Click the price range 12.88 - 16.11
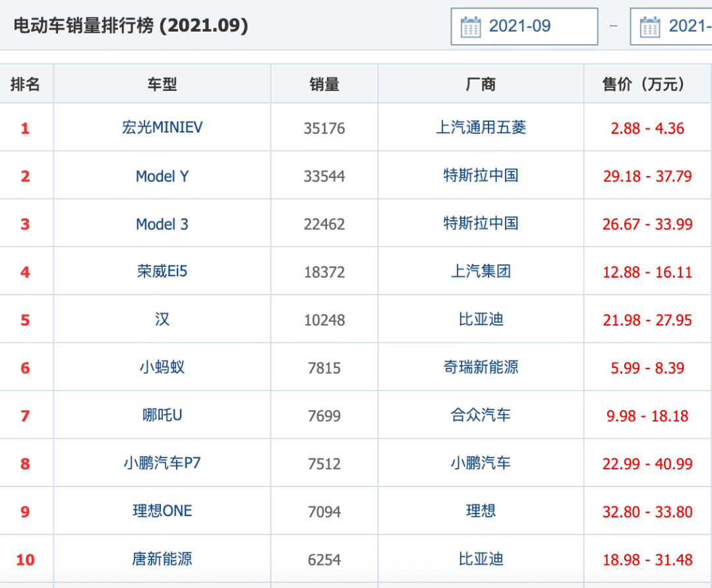The width and height of the screenshot is (712, 588). (647, 272)
